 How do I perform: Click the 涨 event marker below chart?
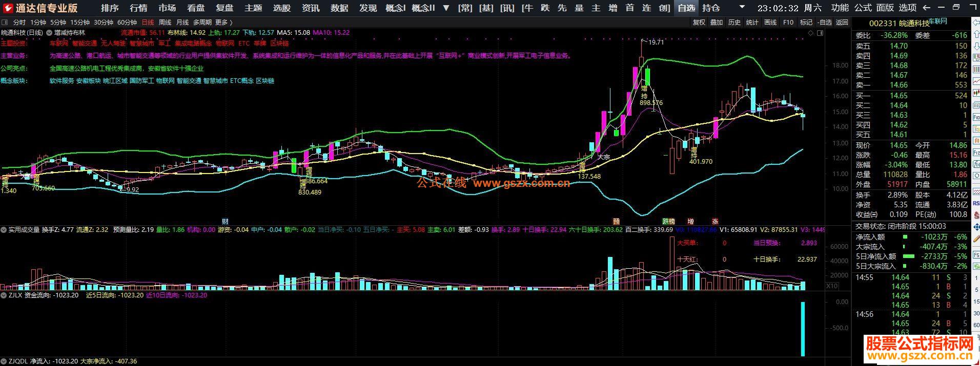(715, 222)
